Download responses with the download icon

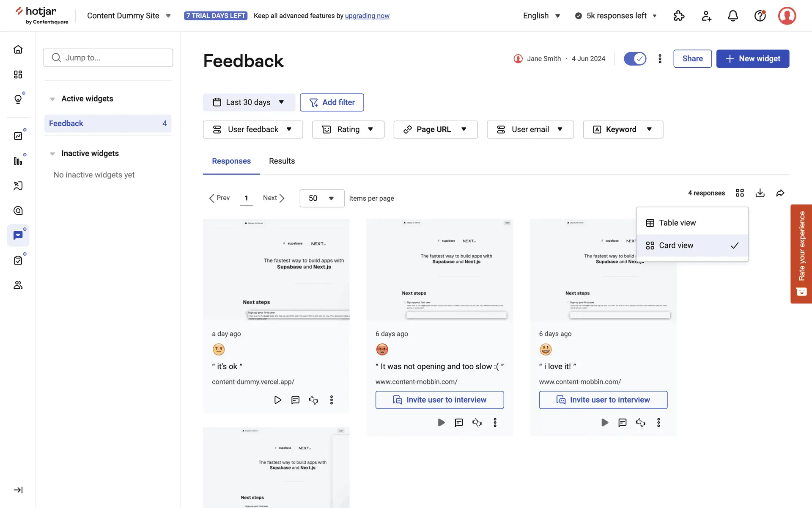760,193
